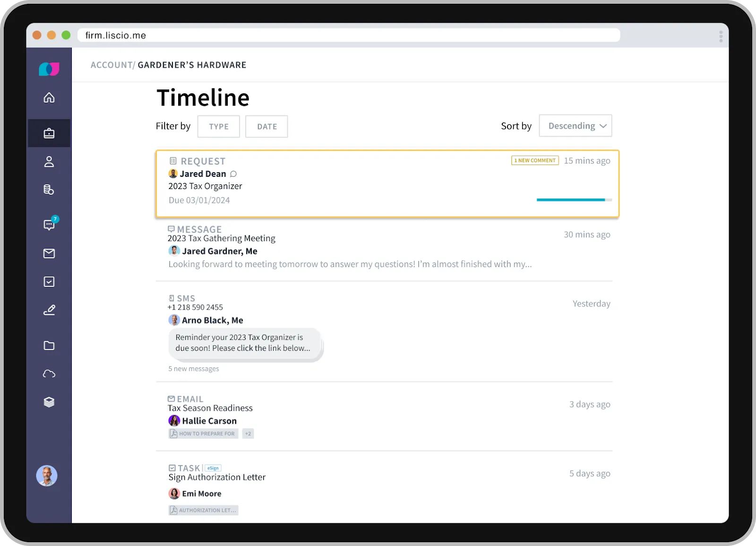756x546 pixels.
Task: Open user profile avatar at sidebar bottom
Action: [47, 476]
